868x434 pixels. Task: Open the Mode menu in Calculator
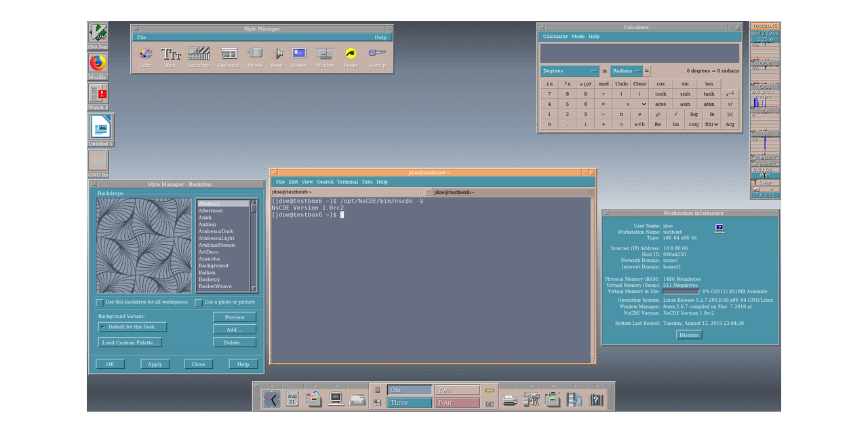click(578, 37)
